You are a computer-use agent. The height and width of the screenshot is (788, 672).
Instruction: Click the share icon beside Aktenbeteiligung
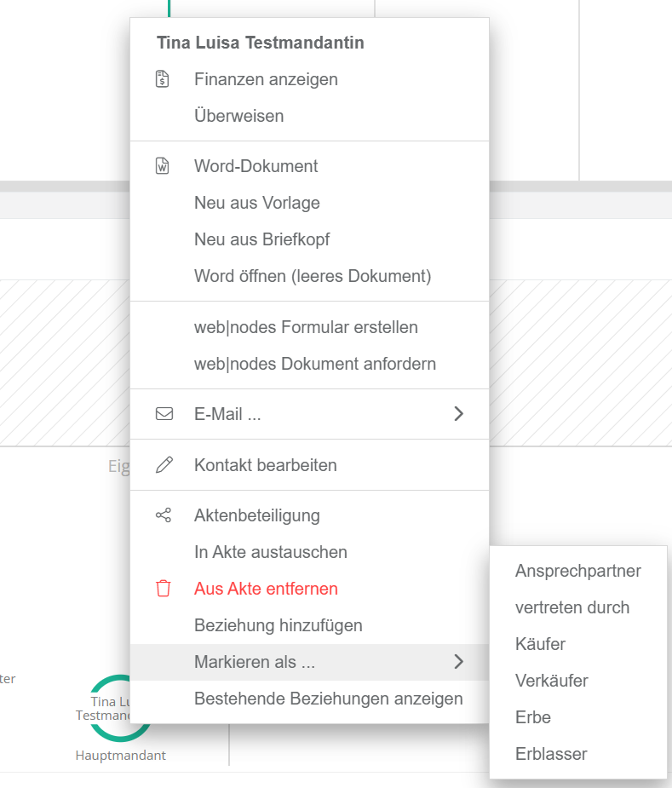pos(164,515)
